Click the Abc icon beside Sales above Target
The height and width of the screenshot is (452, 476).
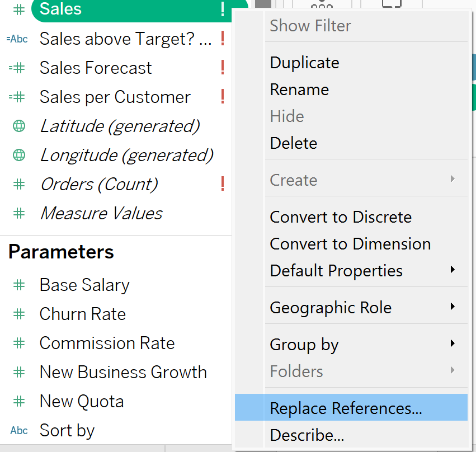tap(17, 39)
